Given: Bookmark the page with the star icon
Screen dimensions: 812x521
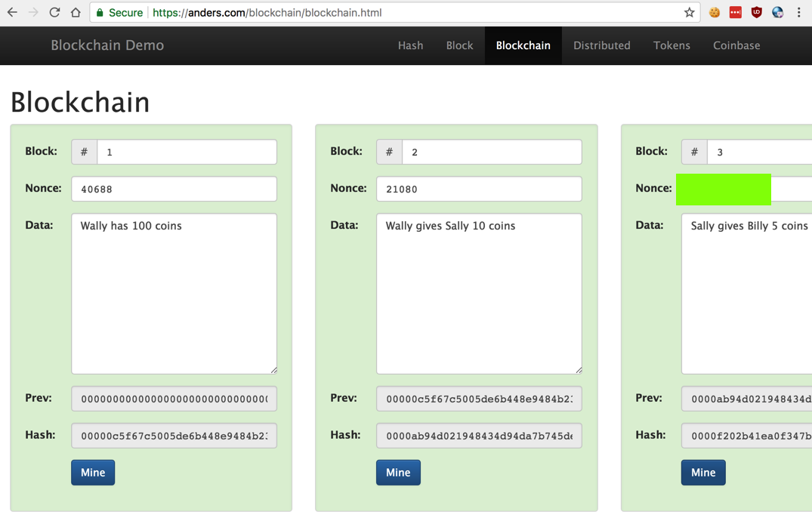Looking at the screenshot, I should 690,12.
